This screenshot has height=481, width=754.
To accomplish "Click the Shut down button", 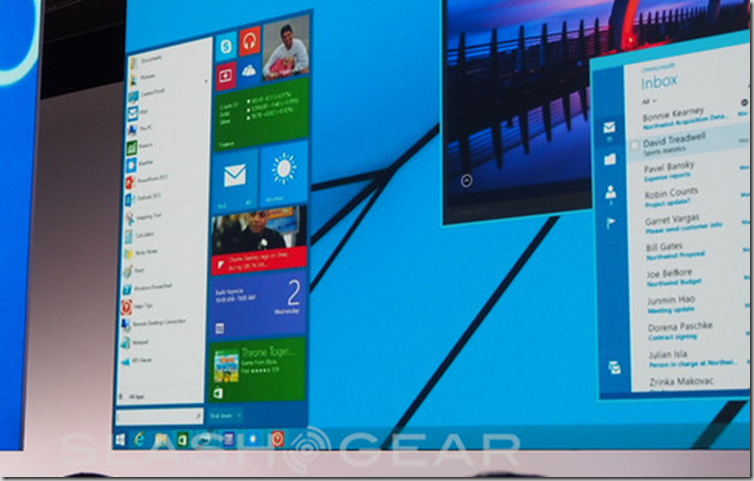I will (221, 416).
